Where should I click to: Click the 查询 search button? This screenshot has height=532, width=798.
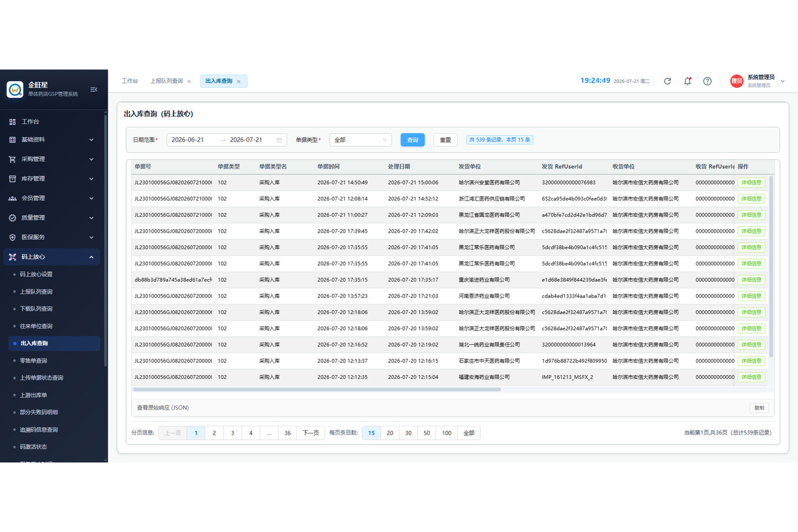pos(412,140)
